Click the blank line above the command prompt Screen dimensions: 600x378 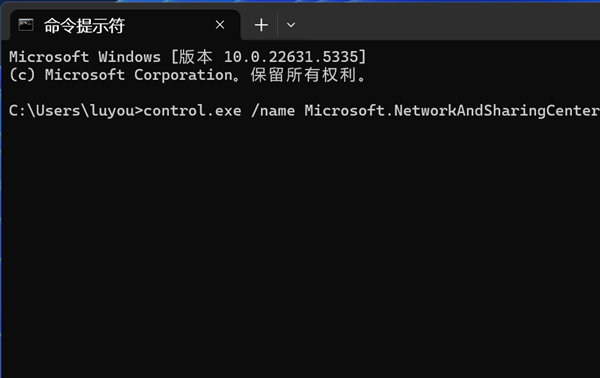300,93
